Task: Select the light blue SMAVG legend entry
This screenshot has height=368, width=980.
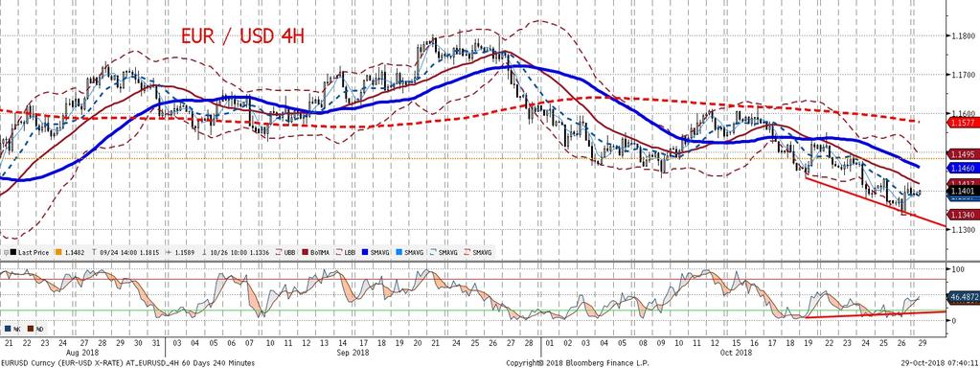Action: 409,252
